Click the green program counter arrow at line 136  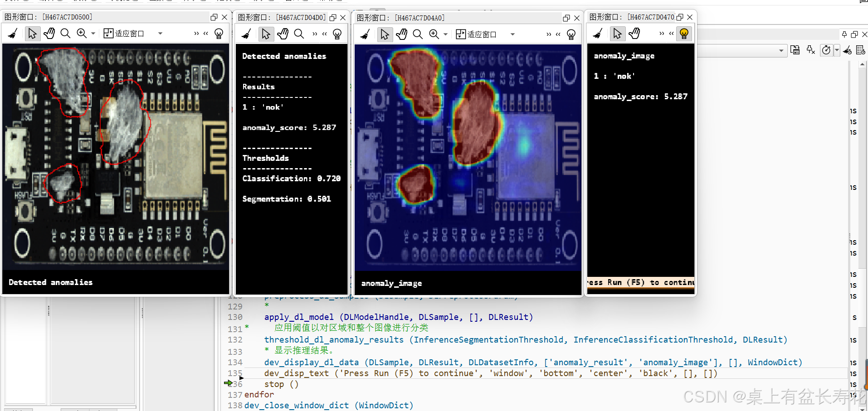pyautogui.click(x=228, y=383)
